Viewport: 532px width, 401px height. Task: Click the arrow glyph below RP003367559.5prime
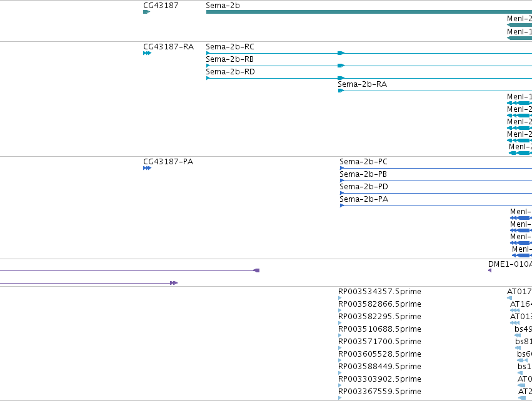(x=340, y=398)
